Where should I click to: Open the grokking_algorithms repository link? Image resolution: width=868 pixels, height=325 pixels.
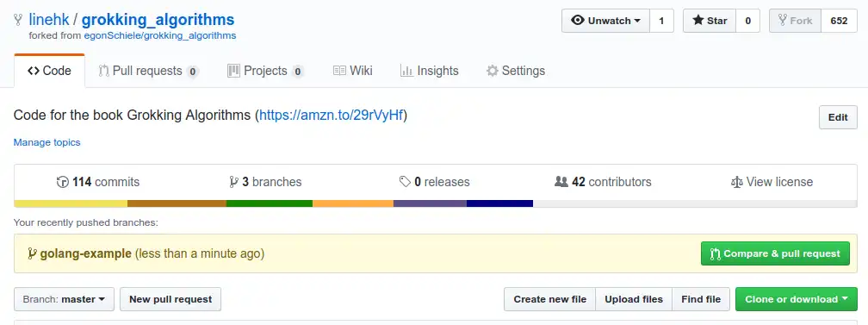pyautogui.click(x=158, y=20)
